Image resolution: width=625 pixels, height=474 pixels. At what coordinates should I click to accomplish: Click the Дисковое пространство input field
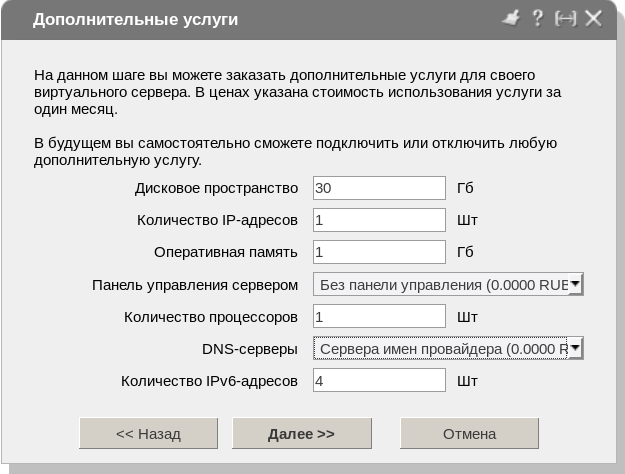pyautogui.click(x=378, y=188)
